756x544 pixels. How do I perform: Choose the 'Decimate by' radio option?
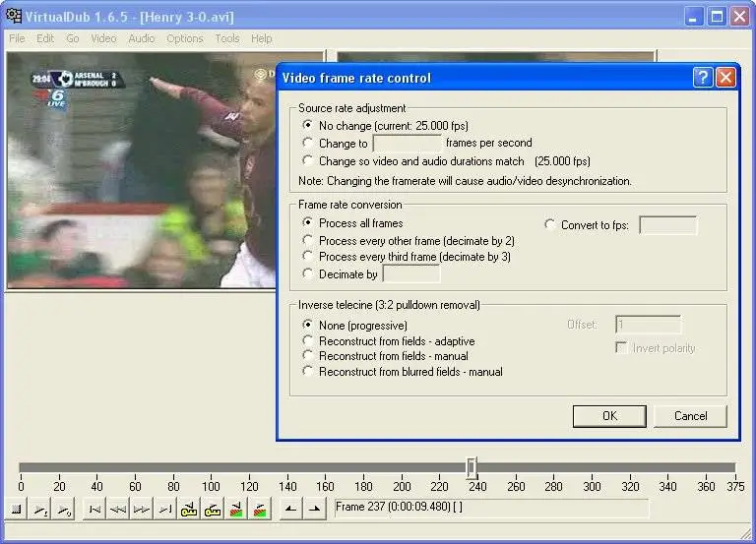pos(307,273)
